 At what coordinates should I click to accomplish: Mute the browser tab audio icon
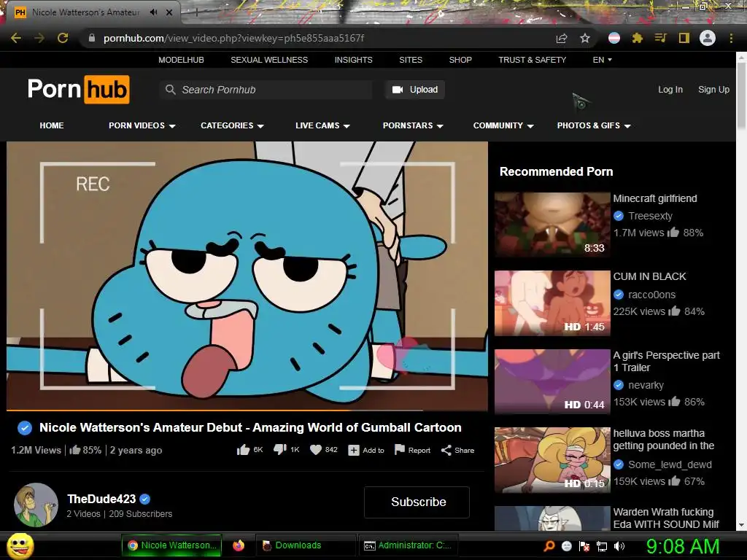tap(153, 12)
